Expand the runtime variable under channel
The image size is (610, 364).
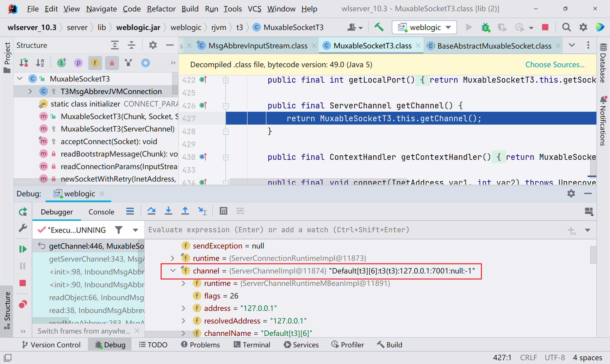183,283
